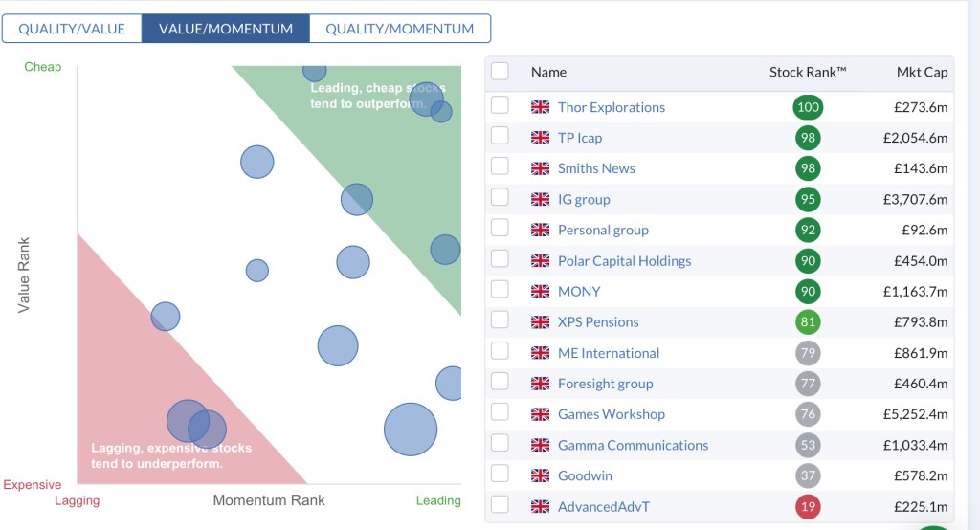Click the 81 rank badge for XPS Pensions

[808, 322]
